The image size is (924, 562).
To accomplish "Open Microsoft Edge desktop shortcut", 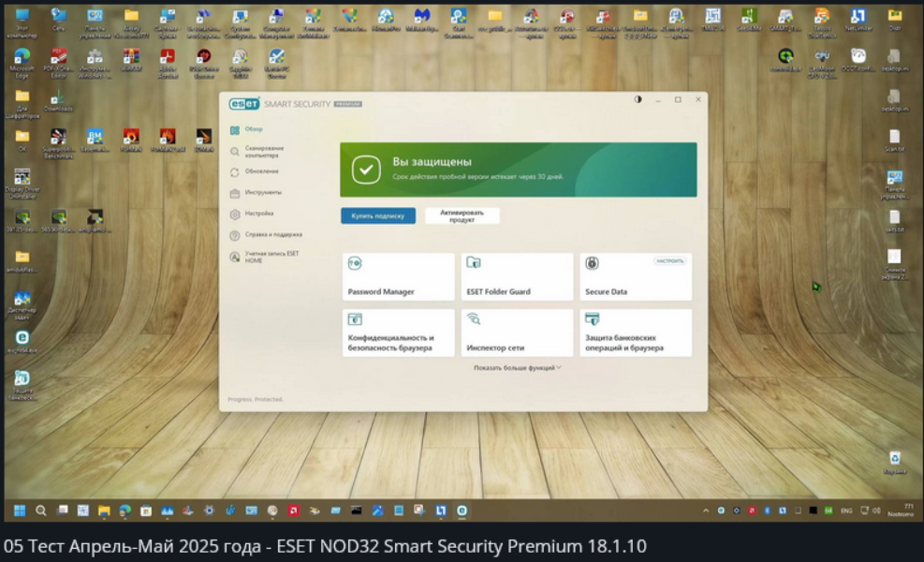I will coord(22,63).
